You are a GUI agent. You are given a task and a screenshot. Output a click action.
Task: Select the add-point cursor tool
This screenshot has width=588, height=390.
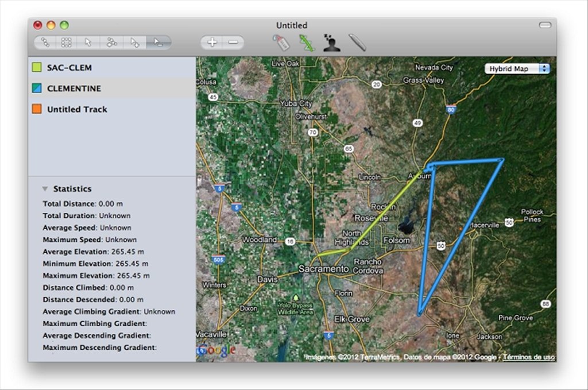coord(134,43)
